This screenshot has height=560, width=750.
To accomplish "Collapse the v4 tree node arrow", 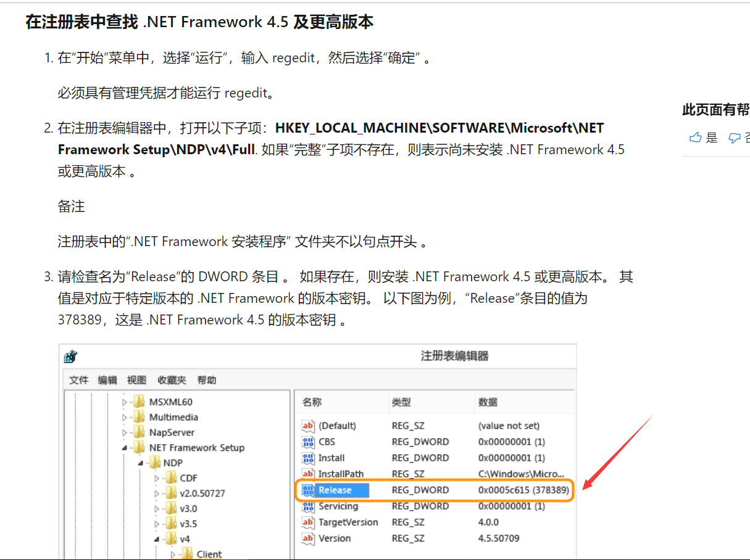I will [157, 539].
